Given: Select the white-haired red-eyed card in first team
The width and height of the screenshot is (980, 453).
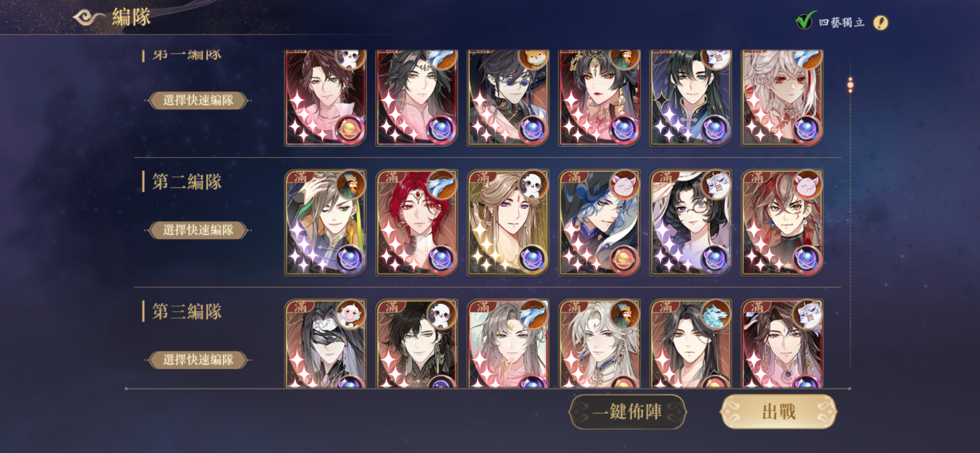Looking at the screenshot, I should tap(782, 98).
